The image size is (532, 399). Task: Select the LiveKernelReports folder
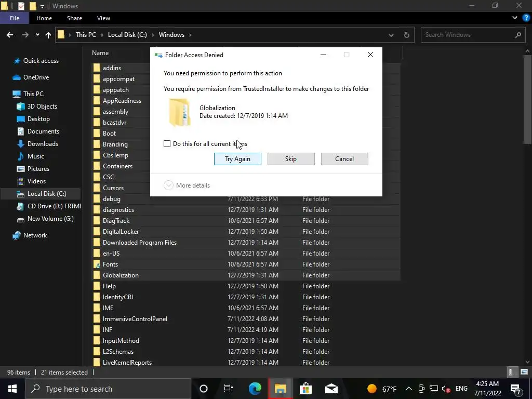(246, 362)
